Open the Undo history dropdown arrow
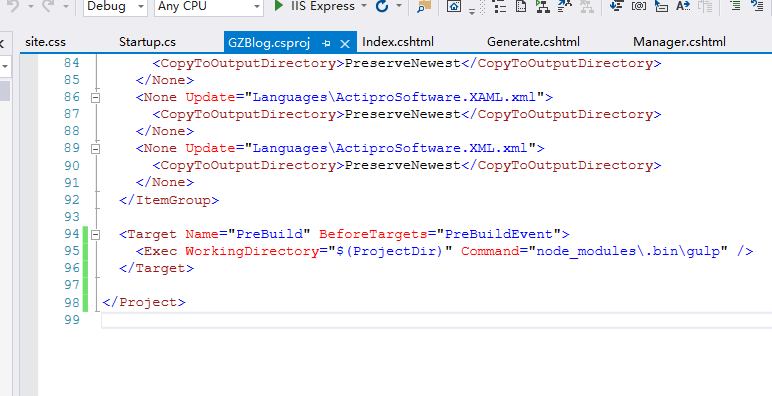This screenshot has height=396, width=772. tap(31, 6)
